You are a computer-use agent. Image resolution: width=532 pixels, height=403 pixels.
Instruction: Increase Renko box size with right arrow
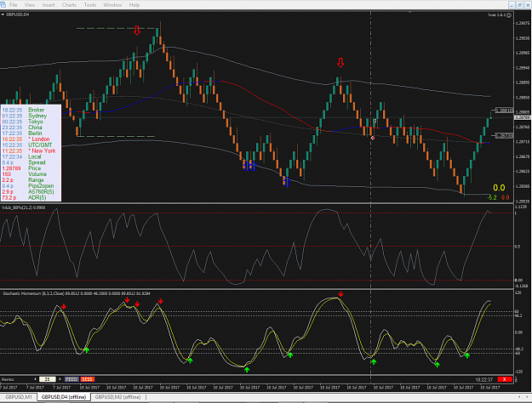[60, 379]
